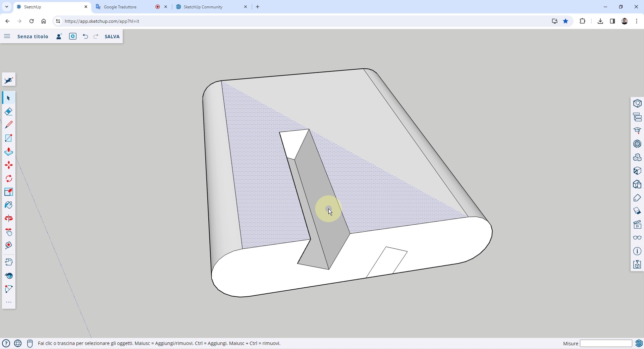
Task: Activate the Line drawing tool
Action: tap(9, 125)
